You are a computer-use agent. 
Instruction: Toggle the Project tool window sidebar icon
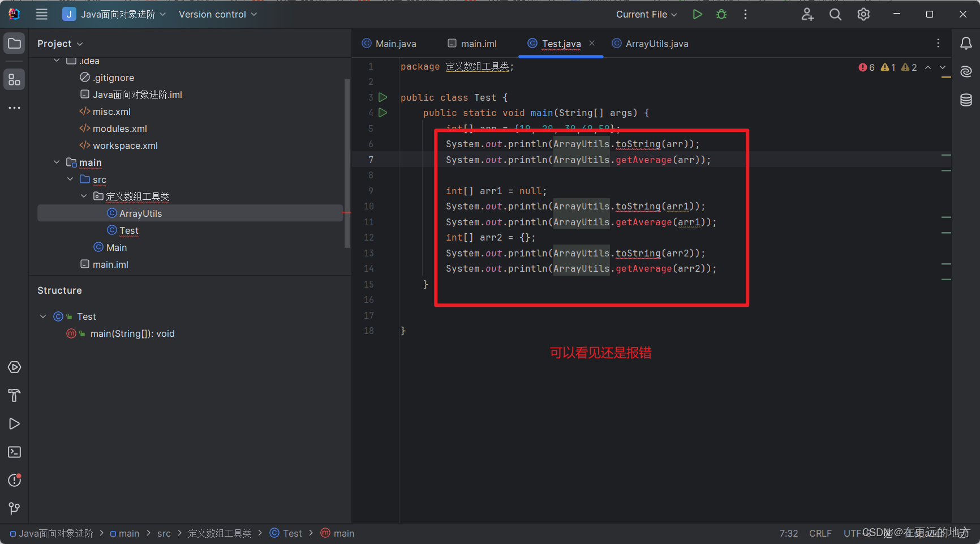tap(14, 43)
